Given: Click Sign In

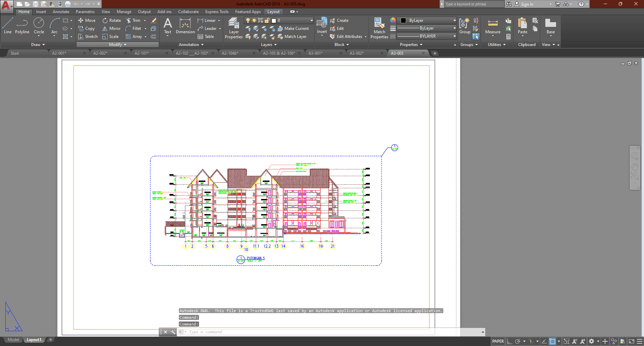Looking at the screenshot, I should tap(527, 4).
